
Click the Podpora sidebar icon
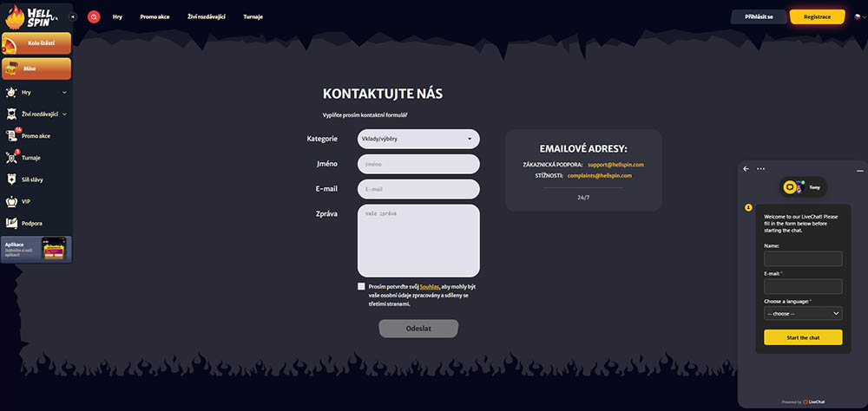point(11,224)
